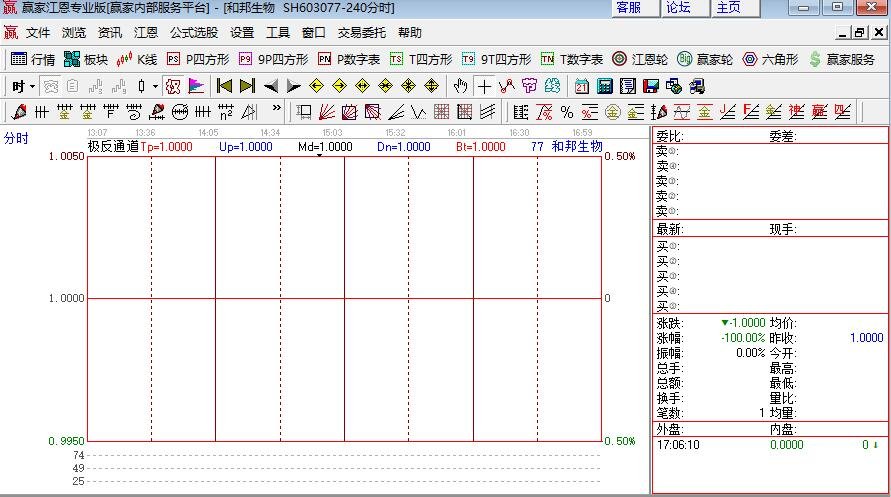Image resolution: width=891 pixels, height=497 pixels.
Task: Expand the candlestick style dropdown arrow
Action: click(155, 86)
